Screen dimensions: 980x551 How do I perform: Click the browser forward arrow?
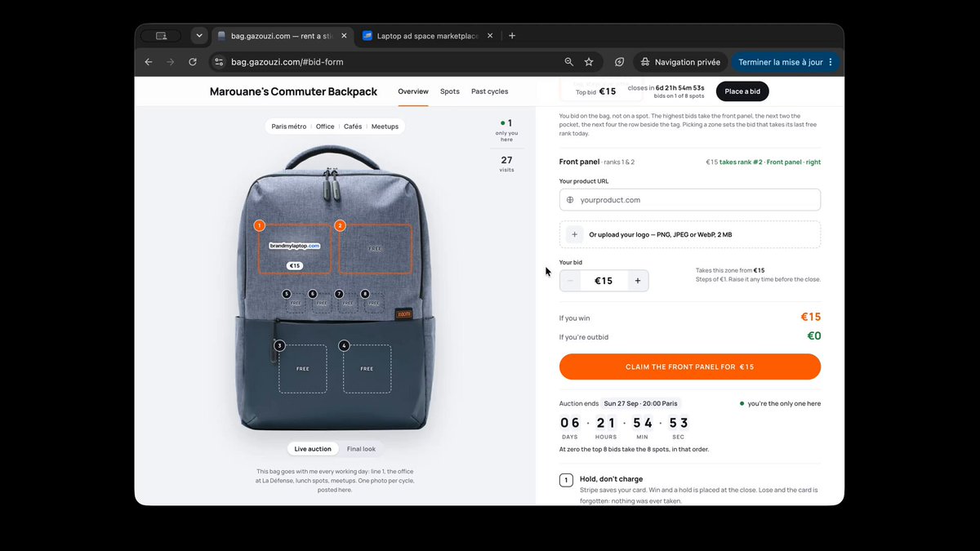pos(171,62)
